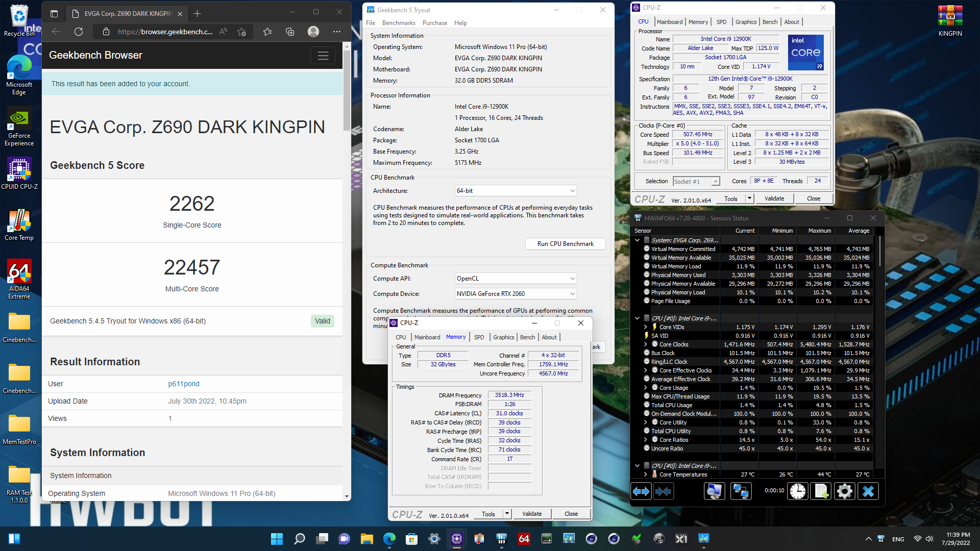Screen dimensions: 980x551
Task: Switch to Mainboard tab in top CPU-Z
Action: tap(669, 22)
